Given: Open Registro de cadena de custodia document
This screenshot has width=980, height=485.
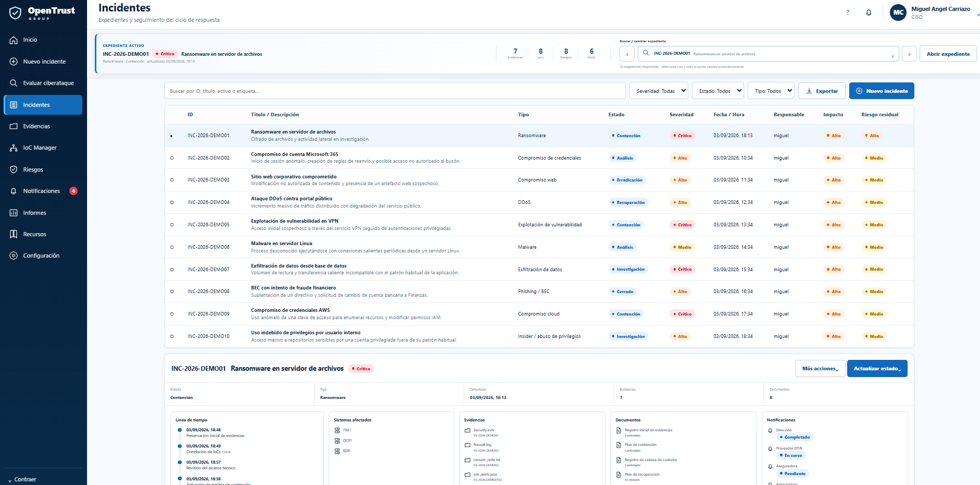Looking at the screenshot, I should (651, 460).
